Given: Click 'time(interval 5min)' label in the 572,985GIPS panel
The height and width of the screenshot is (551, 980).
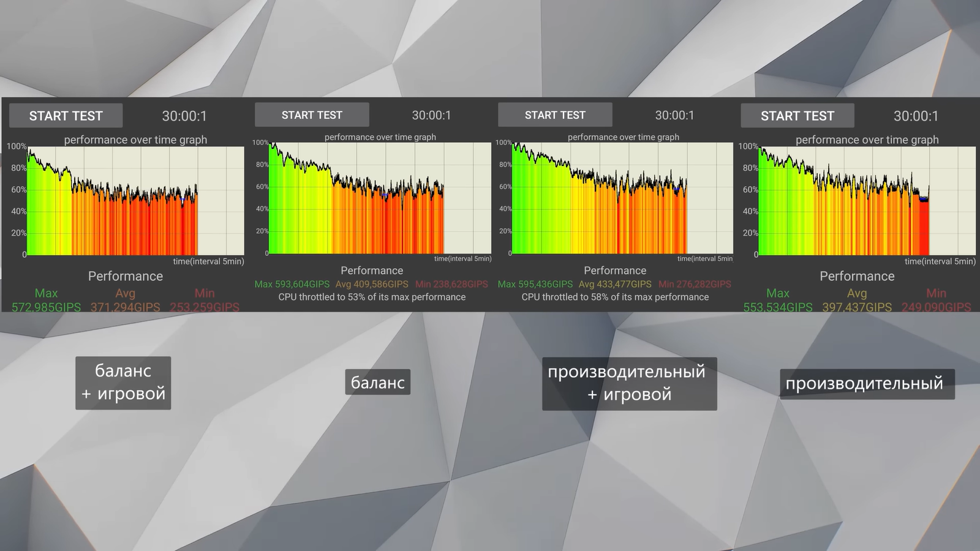Looking at the screenshot, I should [x=208, y=261].
